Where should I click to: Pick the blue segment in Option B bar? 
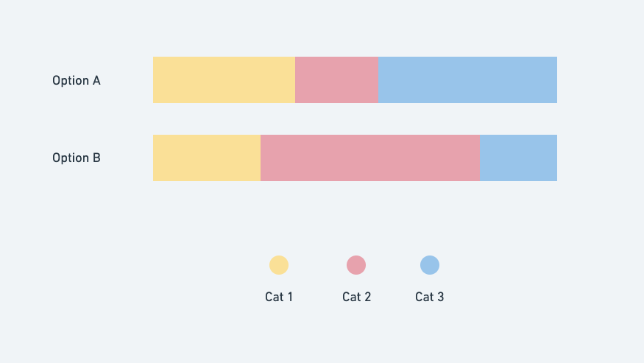point(518,158)
